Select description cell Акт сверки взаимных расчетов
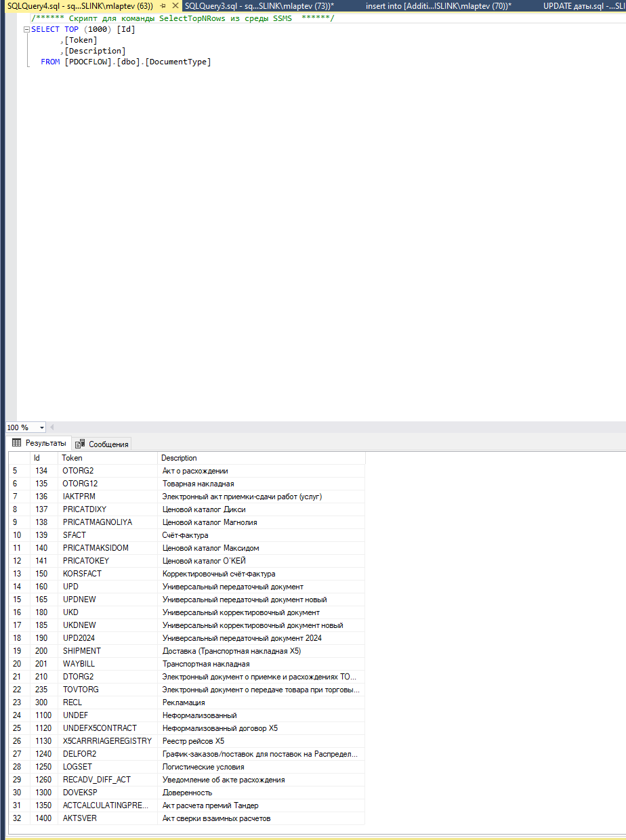Viewport: 626px width, 840px height. (x=262, y=818)
